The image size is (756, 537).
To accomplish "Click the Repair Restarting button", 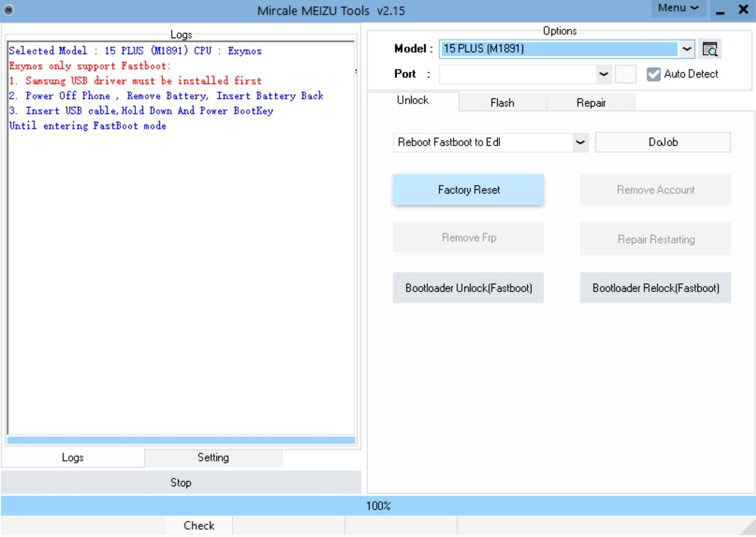I will point(655,239).
